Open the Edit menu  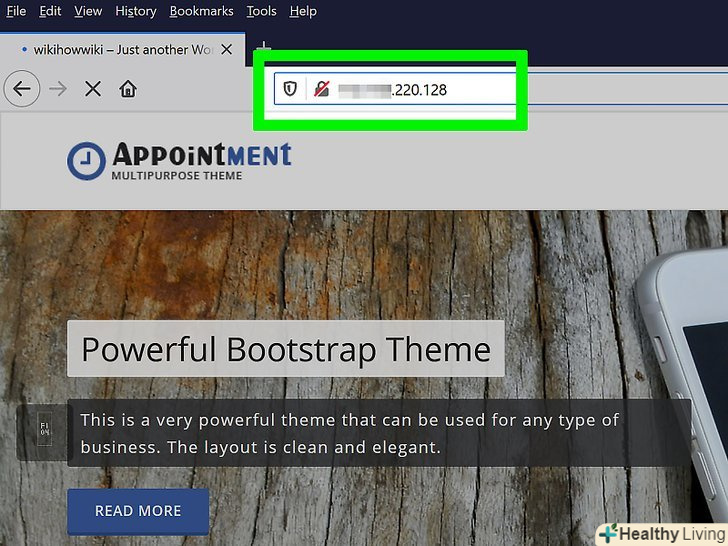50,11
